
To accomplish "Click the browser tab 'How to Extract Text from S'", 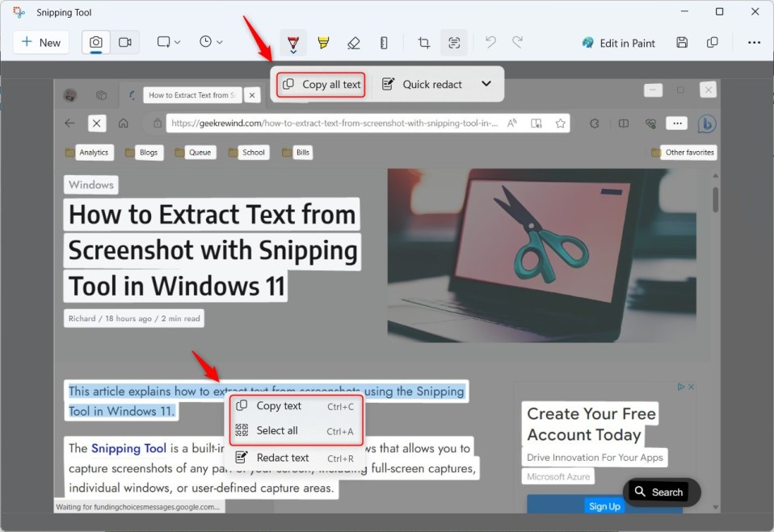I will (192, 95).
